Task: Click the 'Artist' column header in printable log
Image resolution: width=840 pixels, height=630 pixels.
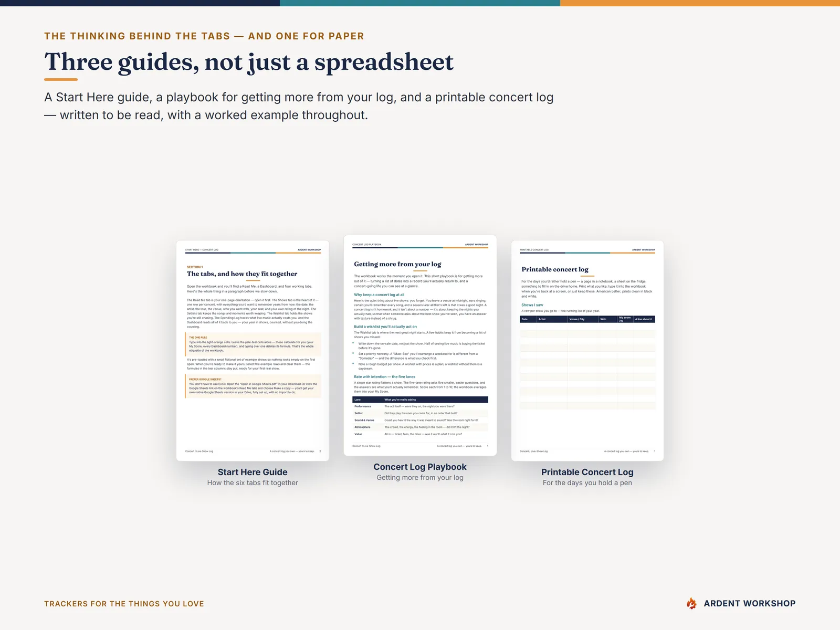Action: [x=552, y=319]
